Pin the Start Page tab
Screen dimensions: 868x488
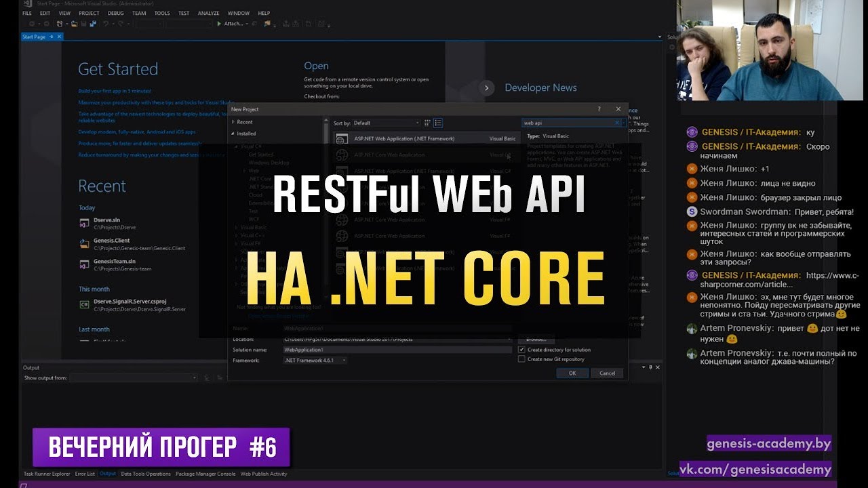click(51, 37)
